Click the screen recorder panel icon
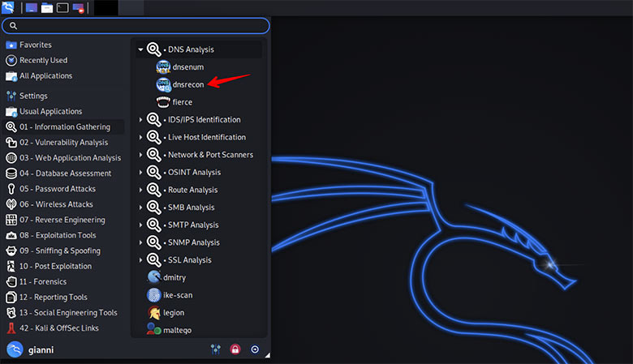The height and width of the screenshot is (364, 633). tap(79, 8)
